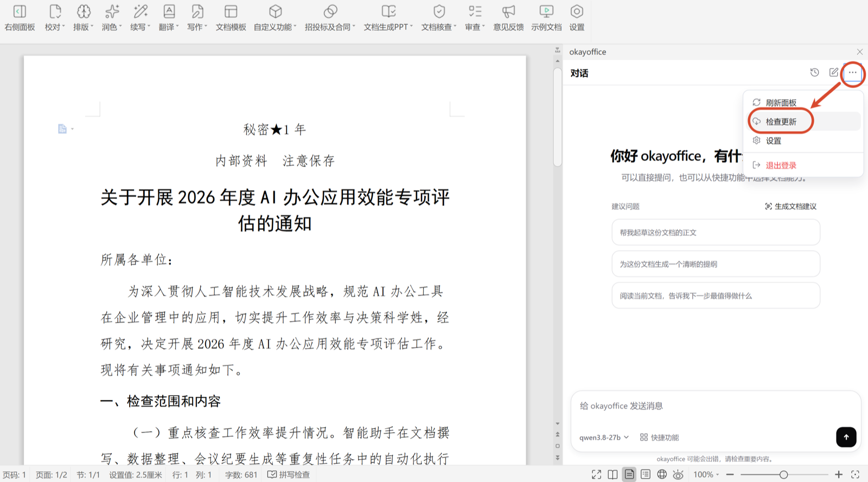Click the zoom slider handle

783,474
